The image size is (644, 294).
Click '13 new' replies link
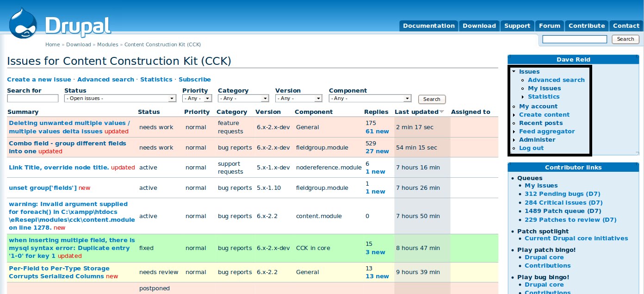(377, 276)
